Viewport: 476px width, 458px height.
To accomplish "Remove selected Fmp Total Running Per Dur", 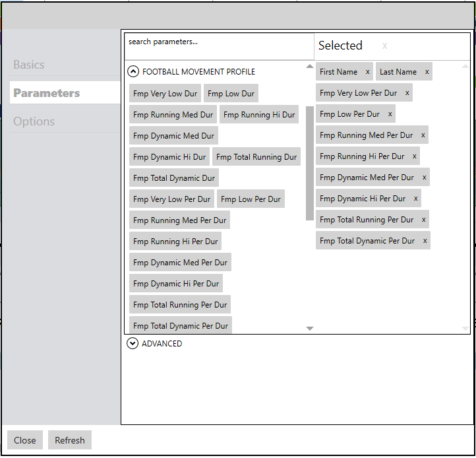I will click(x=423, y=220).
